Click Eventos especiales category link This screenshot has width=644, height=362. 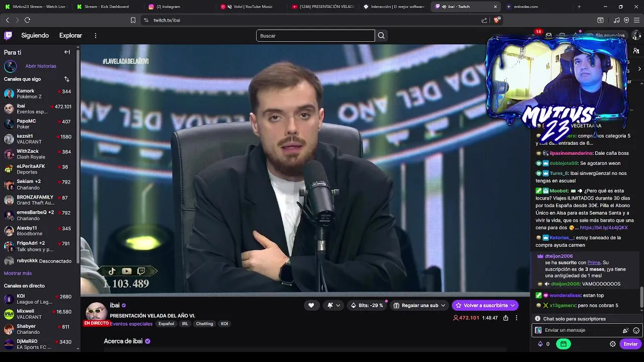(x=131, y=324)
